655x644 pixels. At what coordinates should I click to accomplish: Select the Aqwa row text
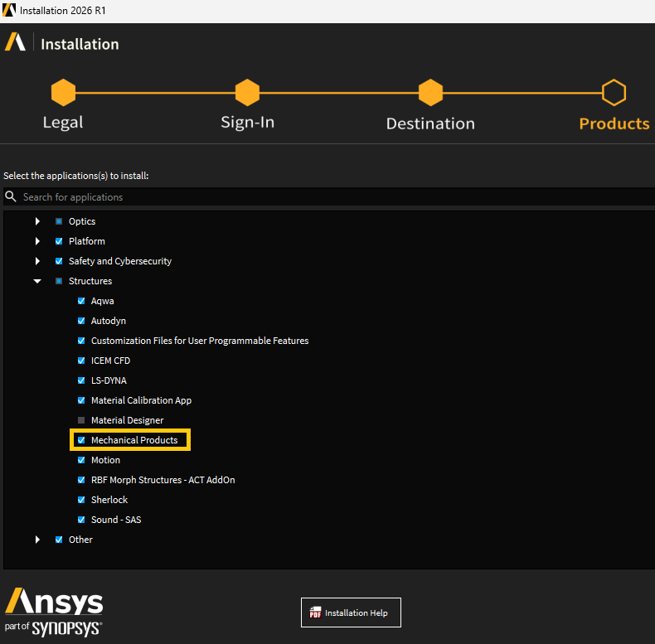point(102,301)
